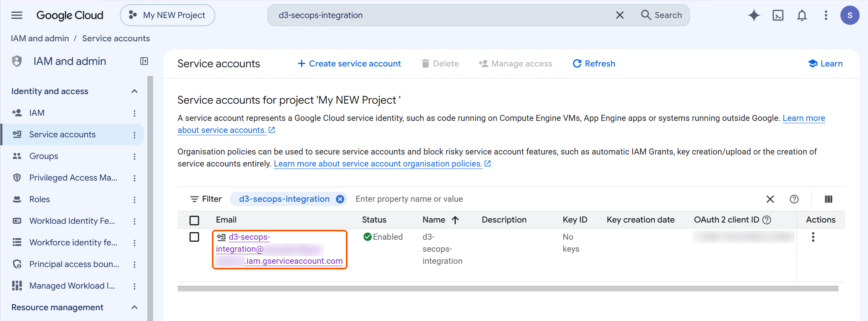Click the Google Cloud logo

(70, 15)
